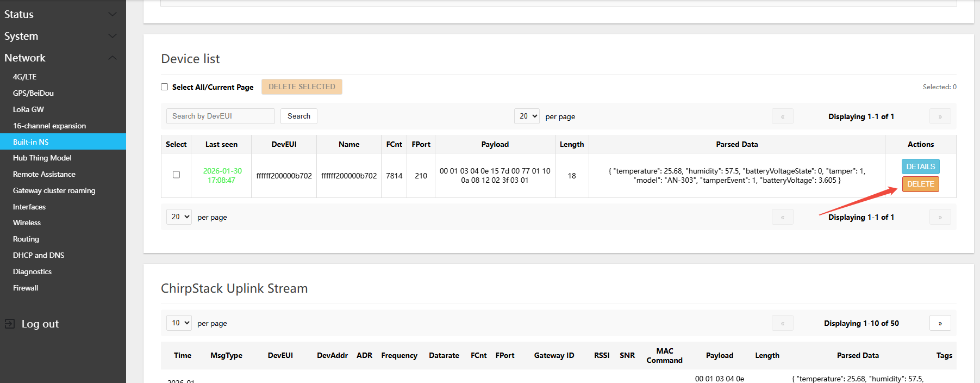Open per page dropdown below device table
This screenshot has height=383, width=980.
coord(179,217)
